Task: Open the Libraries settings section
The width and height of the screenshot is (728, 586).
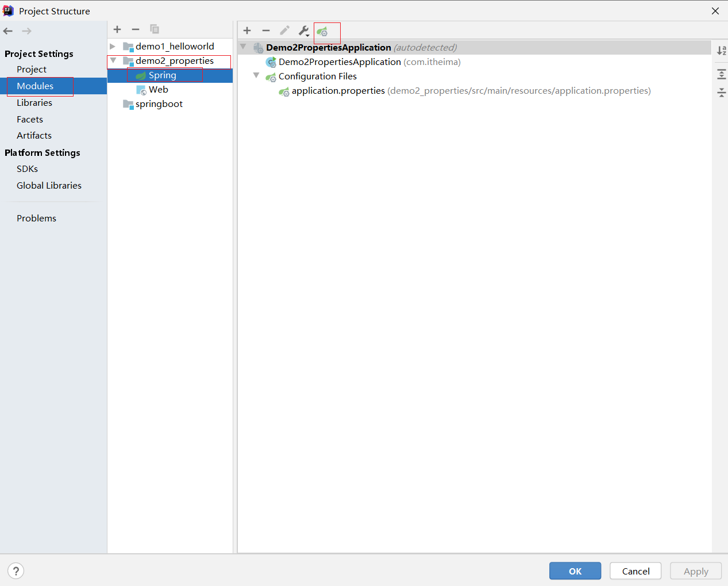Action: point(34,103)
